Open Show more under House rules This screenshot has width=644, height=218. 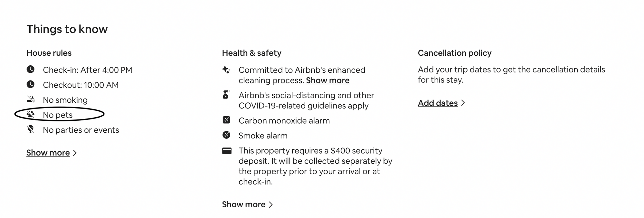pos(48,153)
